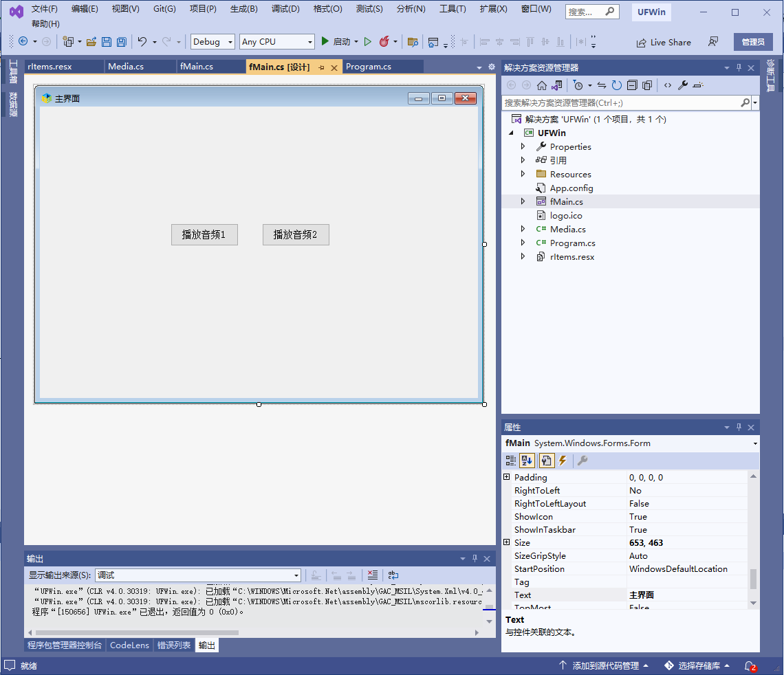The height and width of the screenshot is (675, 784).
Task: Undo the last action
Action: 142,41
